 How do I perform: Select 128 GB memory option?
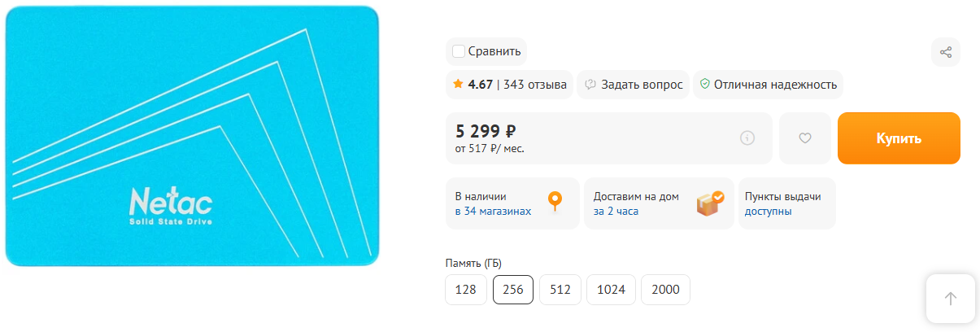pos(466,290)
